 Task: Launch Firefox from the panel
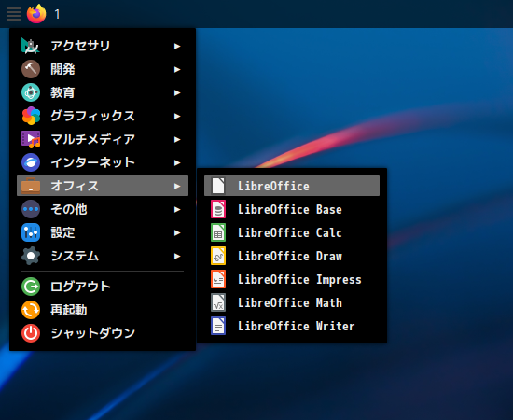point(36,14)
